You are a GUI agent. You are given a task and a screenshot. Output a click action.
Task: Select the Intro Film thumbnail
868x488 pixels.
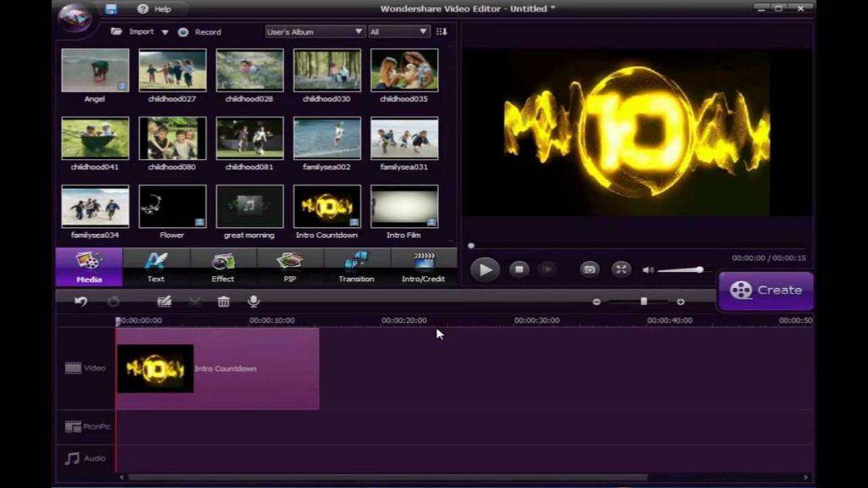404,207
